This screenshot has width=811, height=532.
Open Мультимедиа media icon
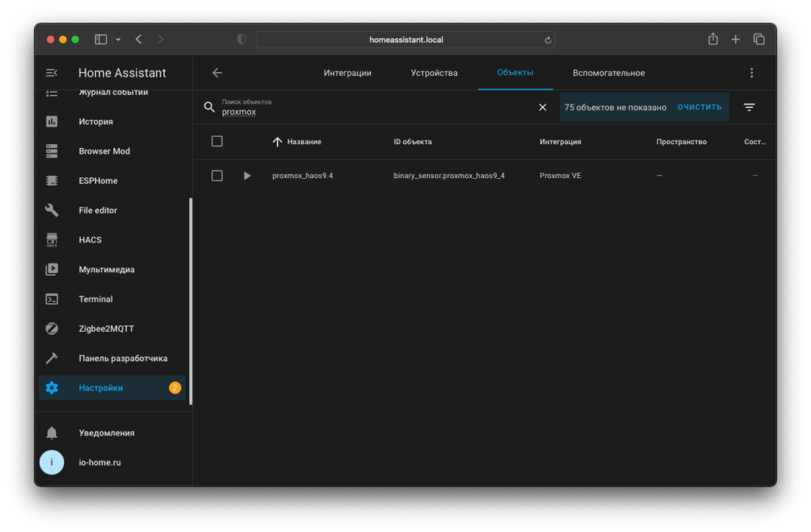click(51, 269)
